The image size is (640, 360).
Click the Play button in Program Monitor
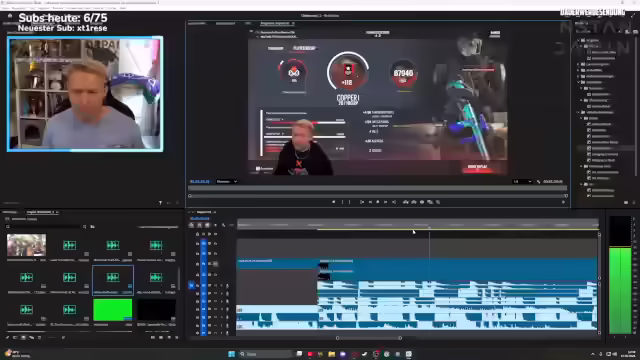pos(378,202)
